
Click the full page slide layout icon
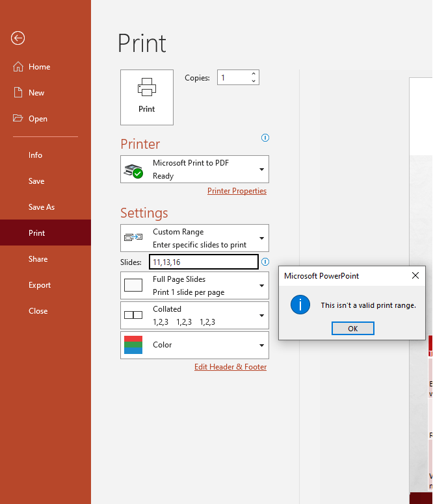[x=133, y=285]
